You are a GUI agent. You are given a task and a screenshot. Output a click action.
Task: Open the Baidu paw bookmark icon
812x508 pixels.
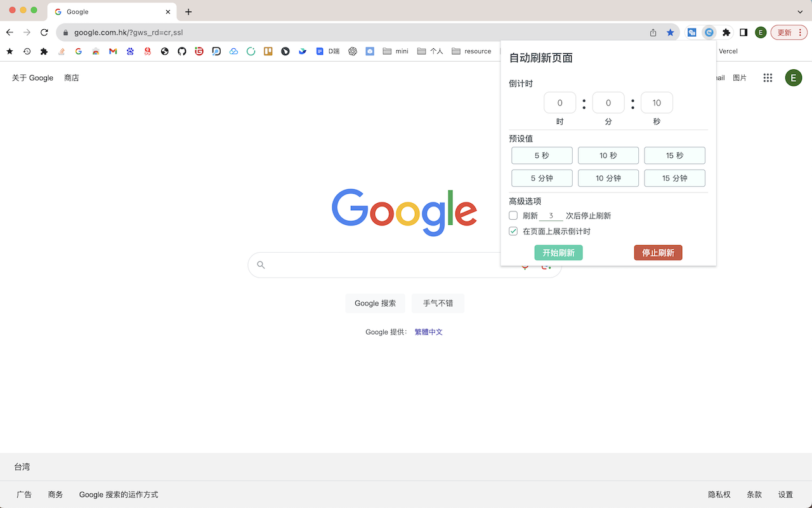tap(130, 51)
